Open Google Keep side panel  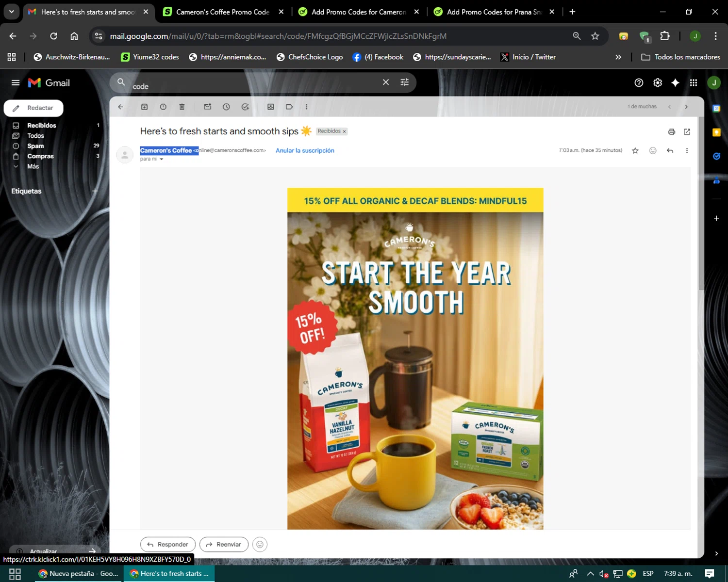[x=716, y=132]
